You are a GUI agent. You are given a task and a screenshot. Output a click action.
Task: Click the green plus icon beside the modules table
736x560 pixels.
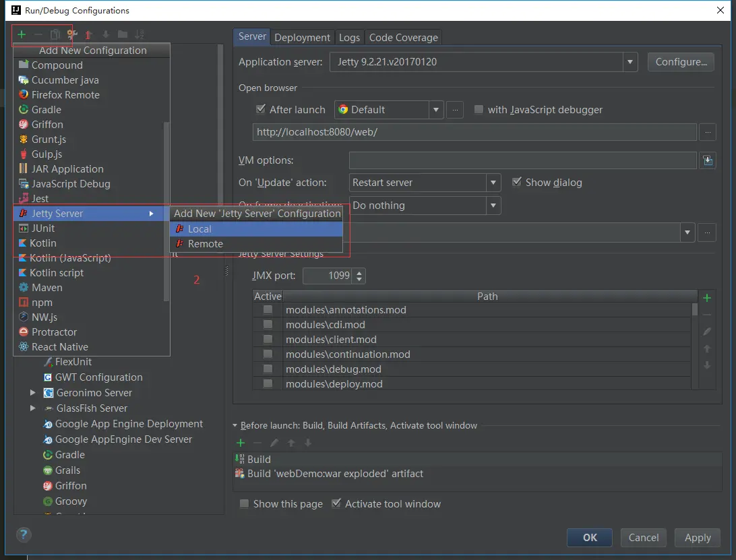point(707,298)
